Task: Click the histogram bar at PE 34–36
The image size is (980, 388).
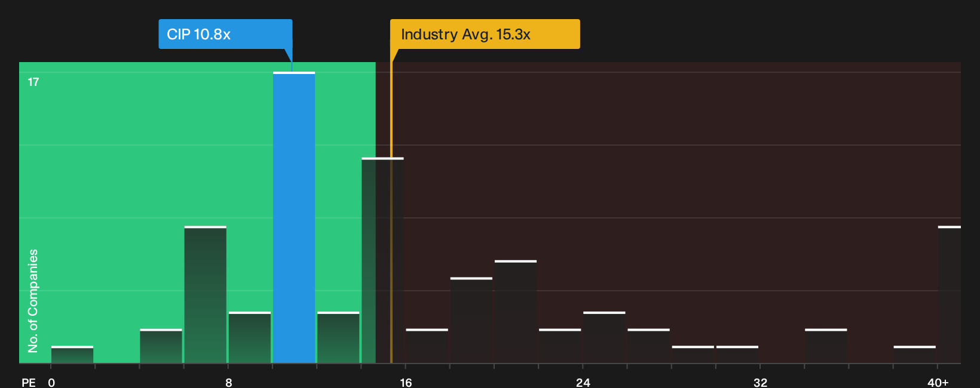Action: click(x=826, y=346)
